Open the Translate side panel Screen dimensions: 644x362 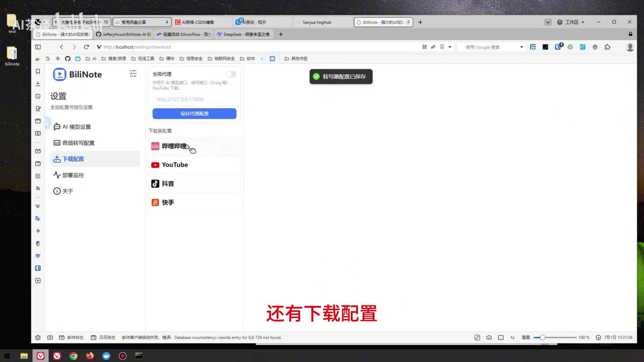pyautogui.click(x=38, y=219)
